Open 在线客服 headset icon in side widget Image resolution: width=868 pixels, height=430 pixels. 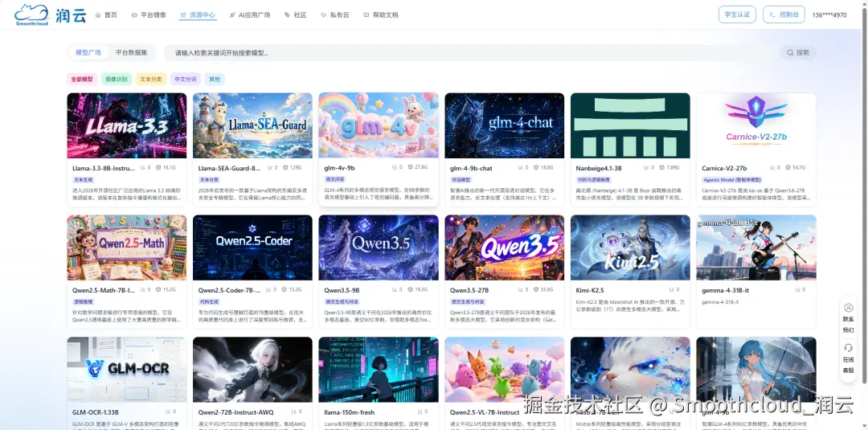pyautogui.click(x=848, y=348)
